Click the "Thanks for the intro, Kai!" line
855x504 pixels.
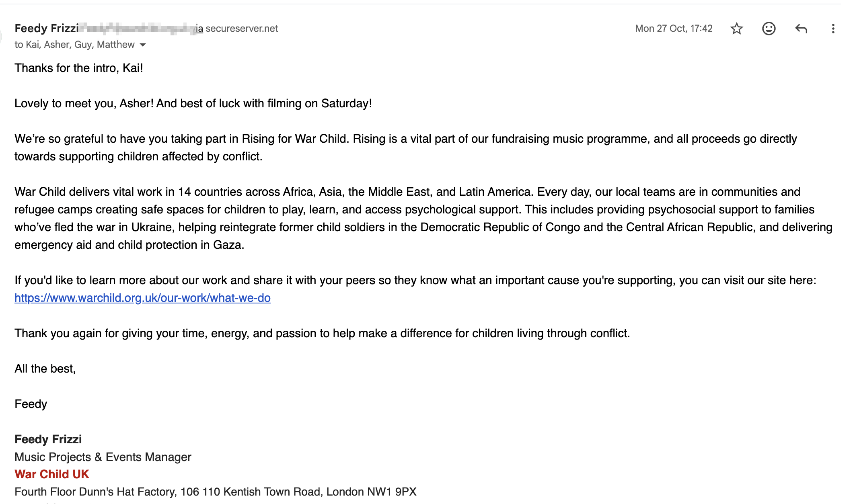[79, 68]
